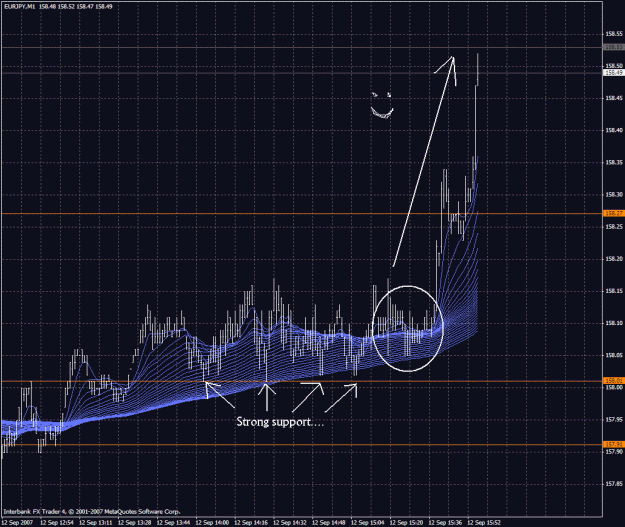Click the 12 Sep 15:36 time label
The height and width of the screenshot is (527, 625).
click(445, 522)
